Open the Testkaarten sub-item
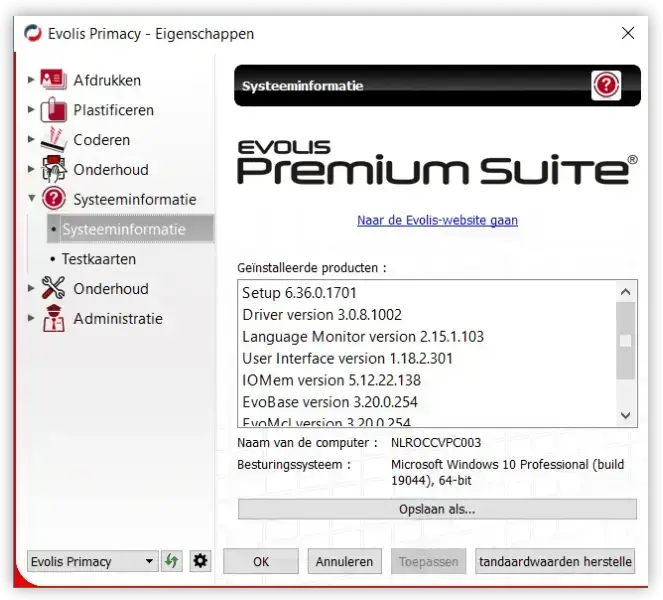 coord(99,259)
